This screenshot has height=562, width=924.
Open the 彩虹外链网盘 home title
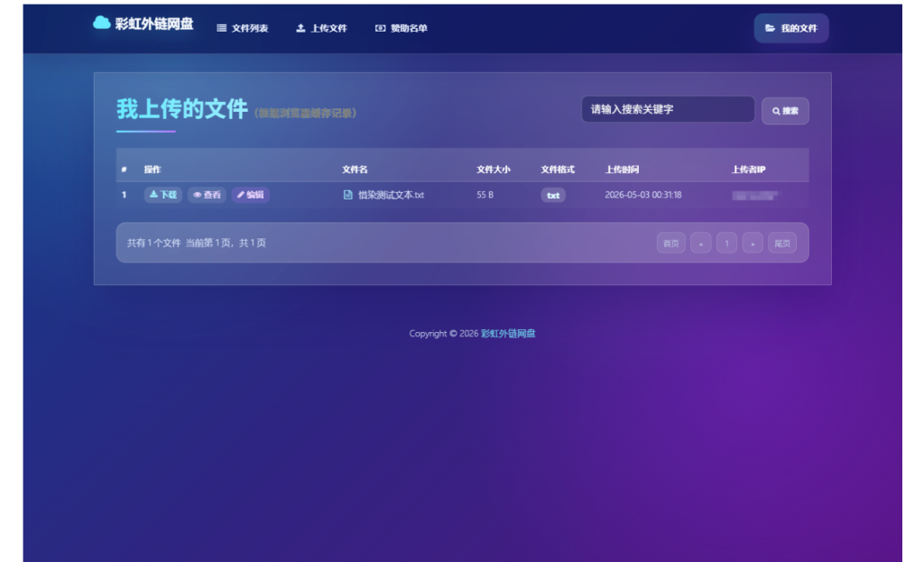point(153,23)
